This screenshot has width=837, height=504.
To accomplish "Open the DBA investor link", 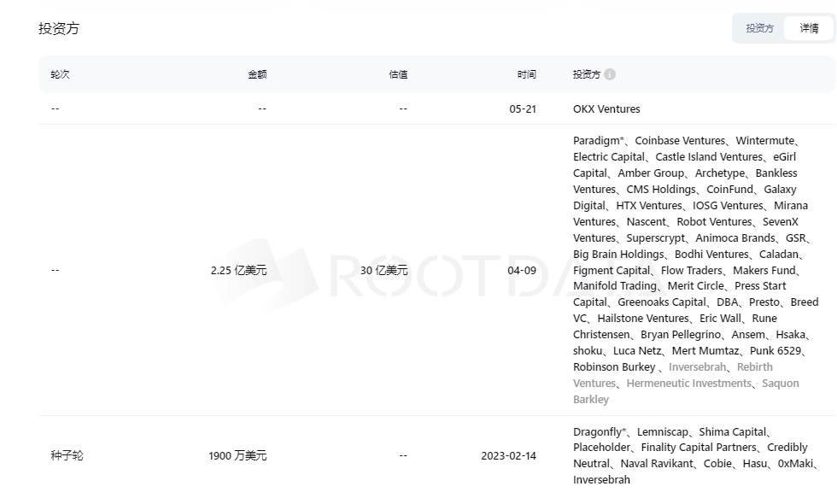I will pyautogui.click(x=728, y=302).
